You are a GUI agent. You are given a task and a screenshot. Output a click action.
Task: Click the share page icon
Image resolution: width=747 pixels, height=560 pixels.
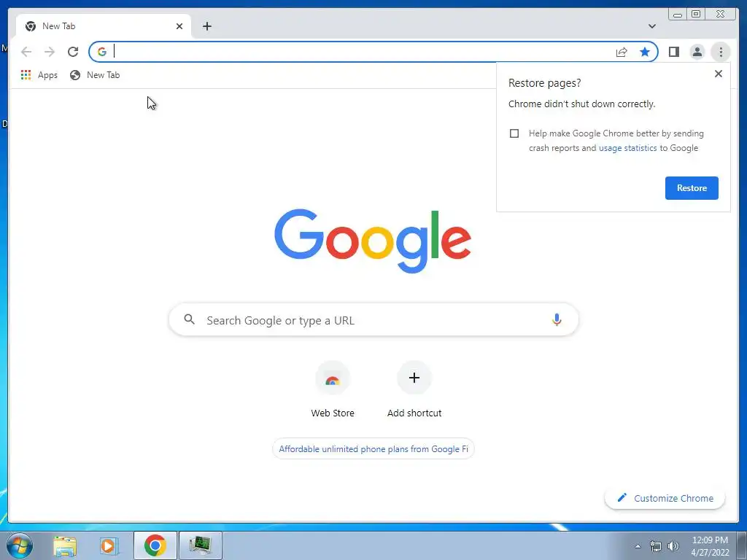(622, 52)
